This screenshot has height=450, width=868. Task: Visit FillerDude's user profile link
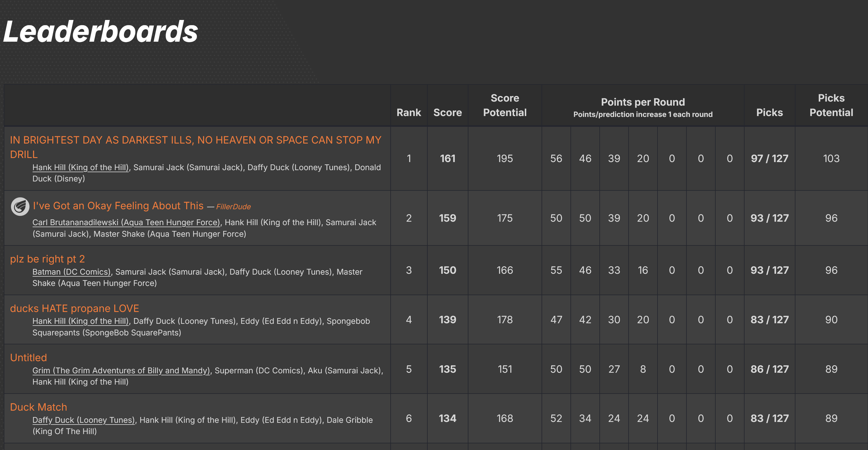point(233,207)
